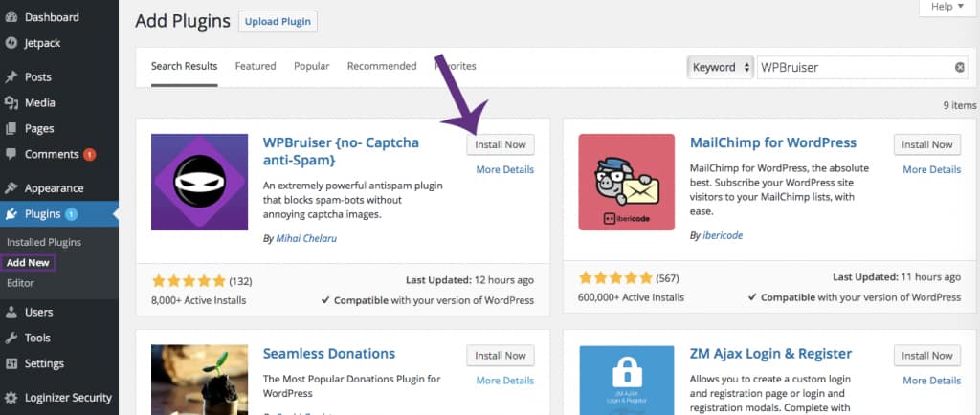The height and width of the screenshot is (415, 980).
Task: Open Jetpack from the sidebar icon
Action: [x=11, y=43]
